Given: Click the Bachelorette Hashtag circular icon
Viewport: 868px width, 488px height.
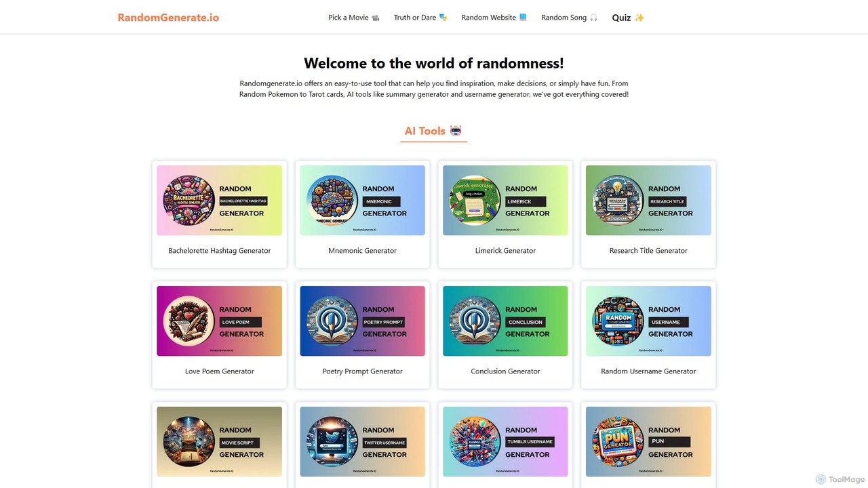Looking at the screenshot, I should 189,201.
